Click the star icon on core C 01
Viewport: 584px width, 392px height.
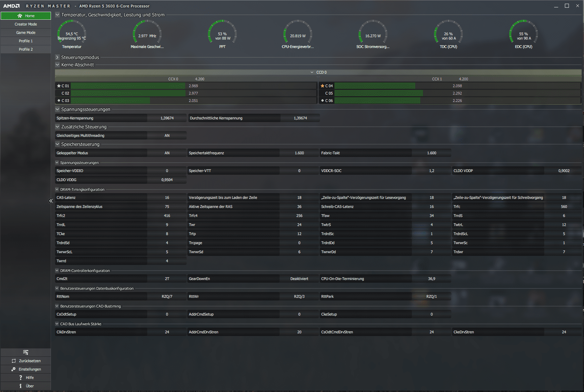pyautogui.click(x=59, y=86)
